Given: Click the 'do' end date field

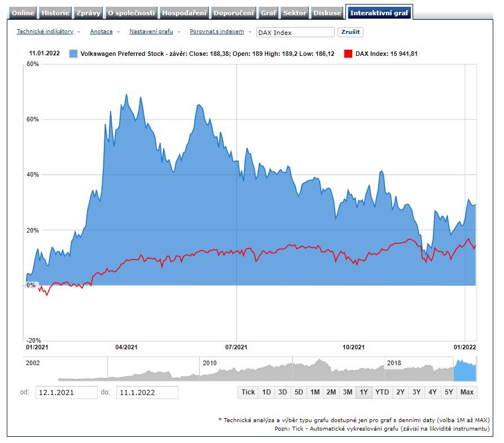Looking at the screenshot, I should pos(147,392).
